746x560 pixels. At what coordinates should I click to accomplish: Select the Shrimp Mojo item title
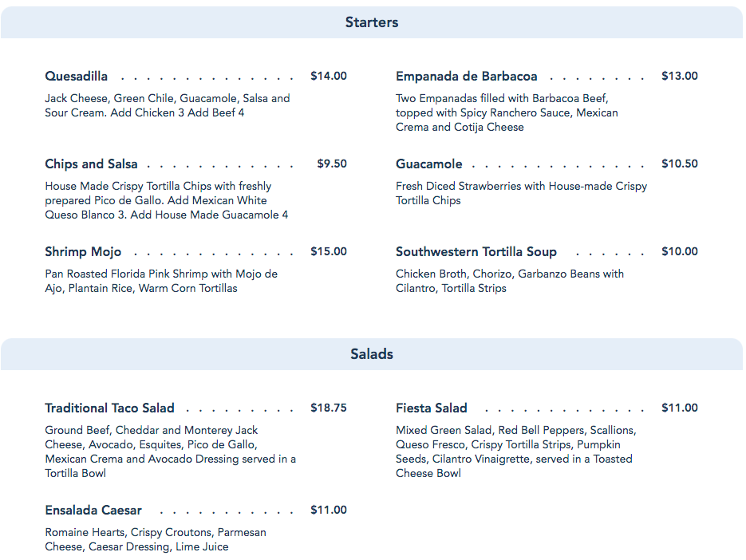[x=84, y=252]
